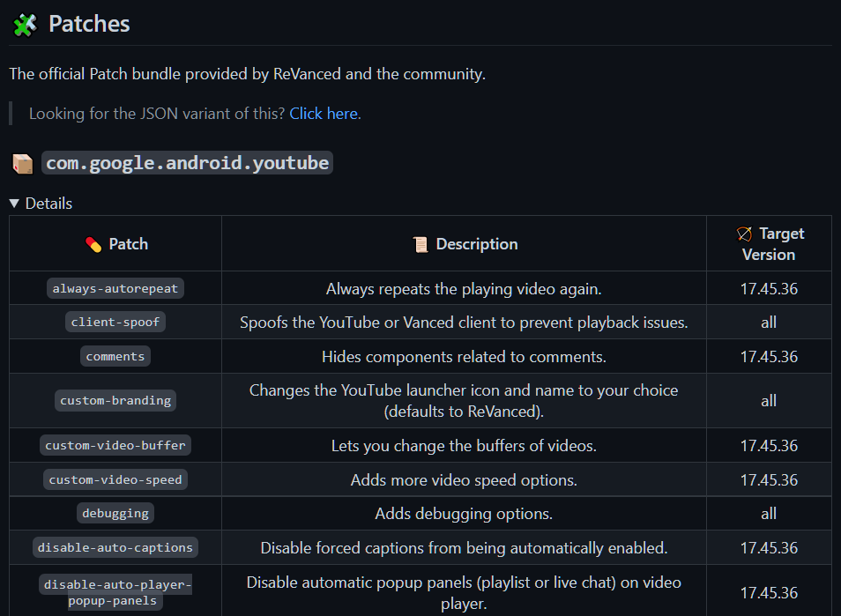Click the debugging patch tag
The width and height of the screenshot is (841, 616).
point(115,513)
